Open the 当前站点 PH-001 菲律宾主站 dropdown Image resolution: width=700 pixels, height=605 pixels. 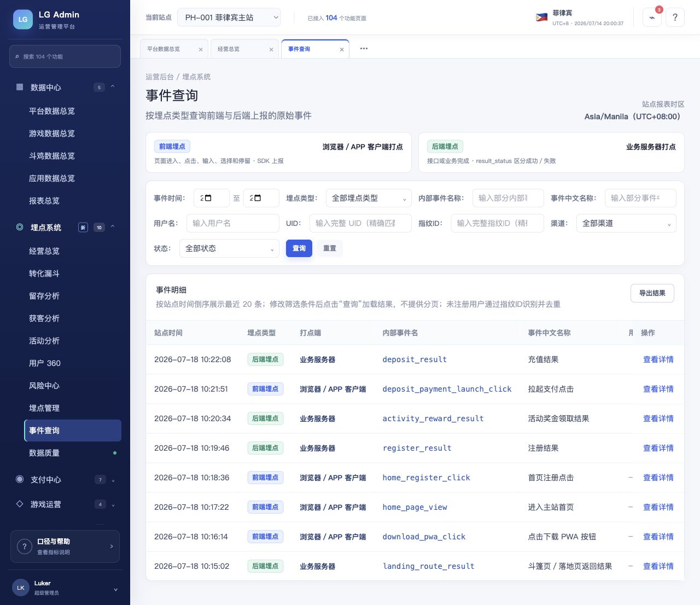coord(229,18)
